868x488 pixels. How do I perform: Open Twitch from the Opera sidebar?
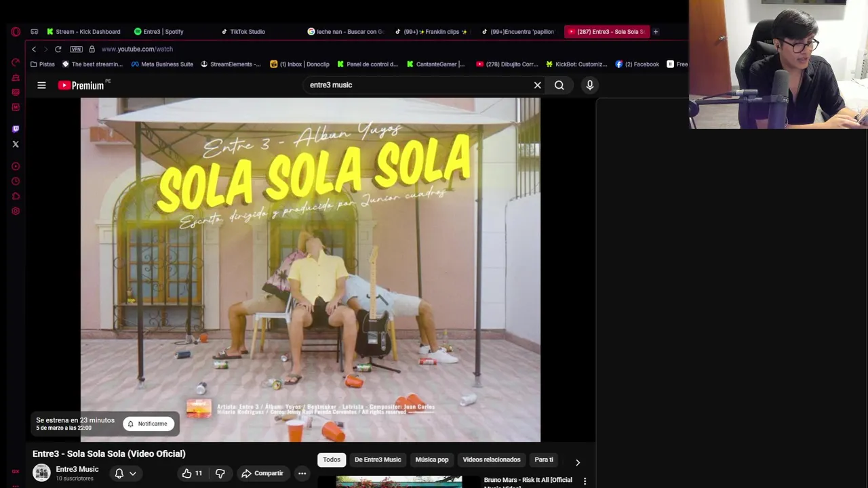pyautogui.click(x=16, y=129)
